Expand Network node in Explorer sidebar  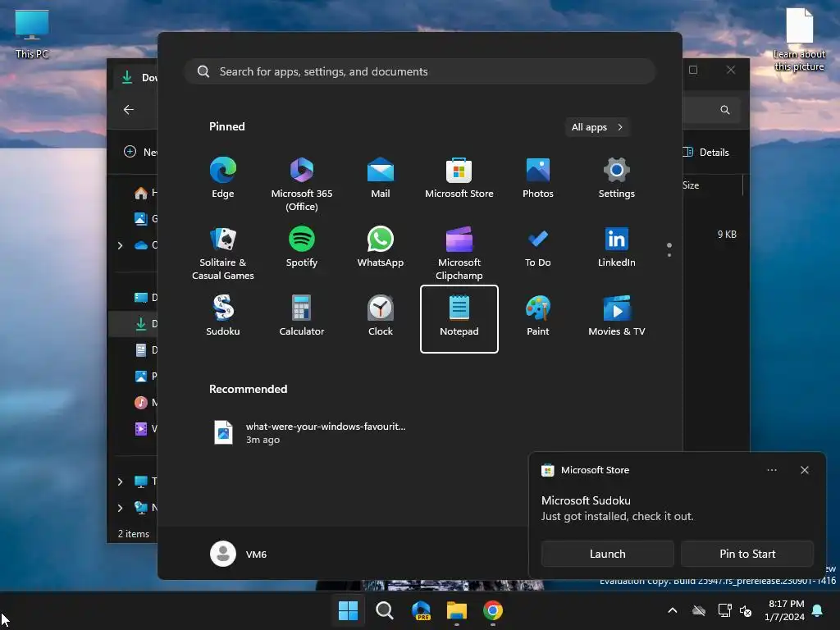point(120,508)
